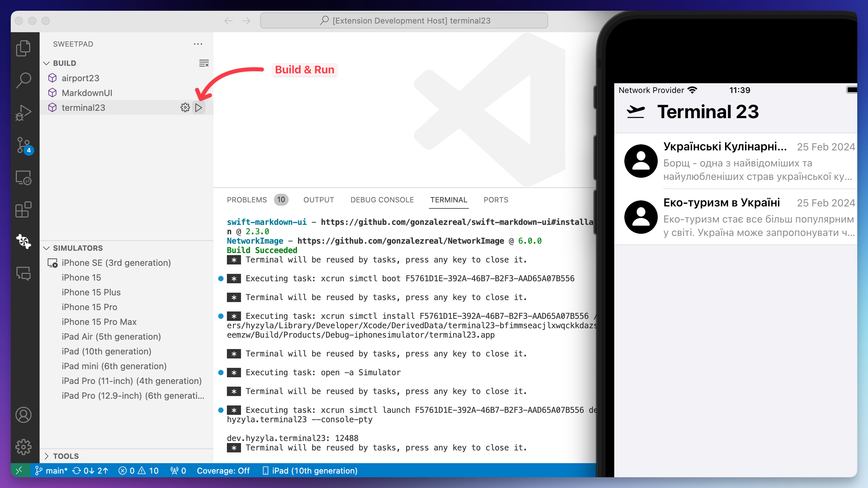Open Source Control view showing 4 changes
Image resolution: width=868 pixels, height=488 pixels.
pyautogui.click(x=23, y=145)
